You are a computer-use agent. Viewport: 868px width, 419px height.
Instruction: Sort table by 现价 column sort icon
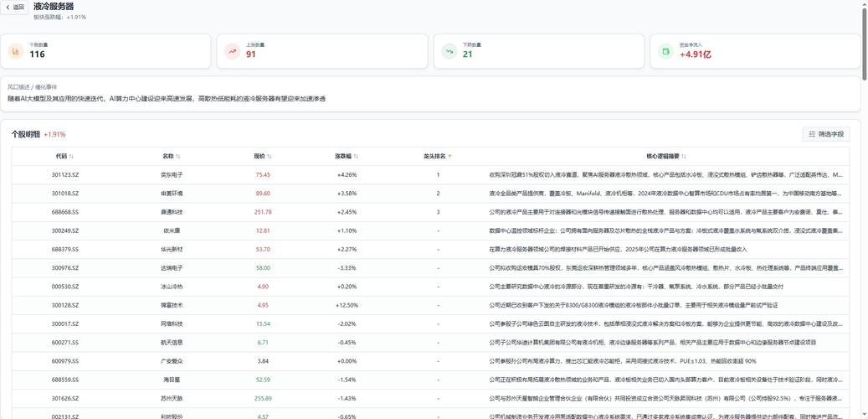269,157
